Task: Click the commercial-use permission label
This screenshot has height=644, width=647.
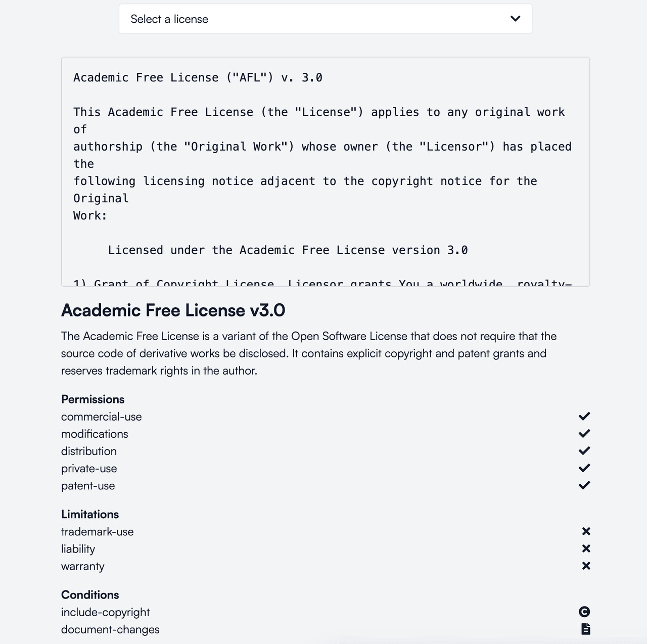Action: pos(102,417)
